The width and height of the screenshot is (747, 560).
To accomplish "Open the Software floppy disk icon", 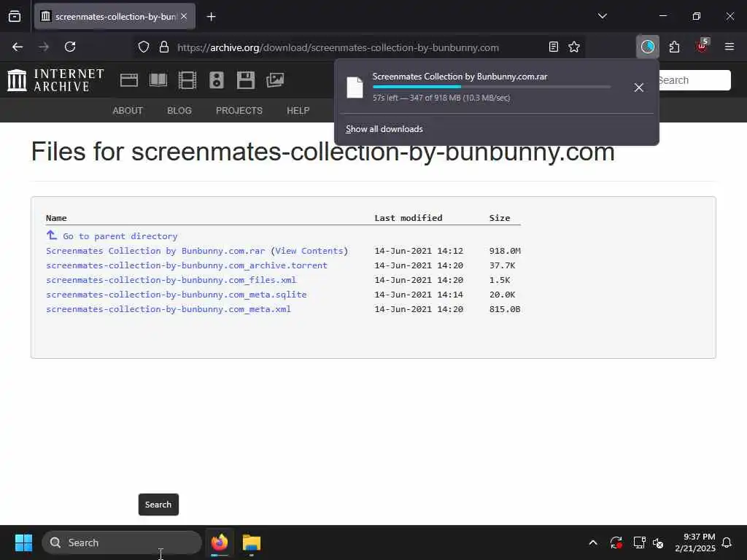I will coord(246,80).
